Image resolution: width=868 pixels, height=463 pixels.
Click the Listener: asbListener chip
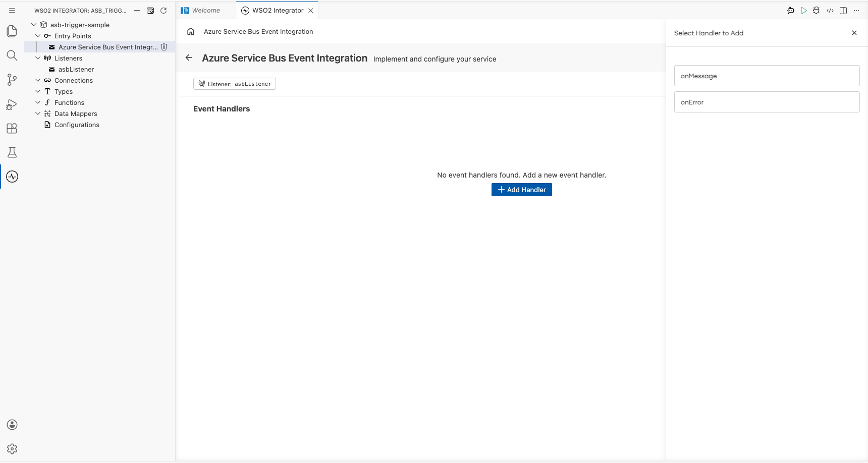(x=235, y=84)
